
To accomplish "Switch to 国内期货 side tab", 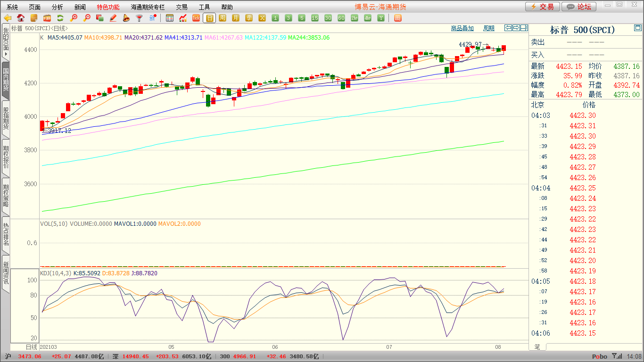I will click(x=6, y=80).
